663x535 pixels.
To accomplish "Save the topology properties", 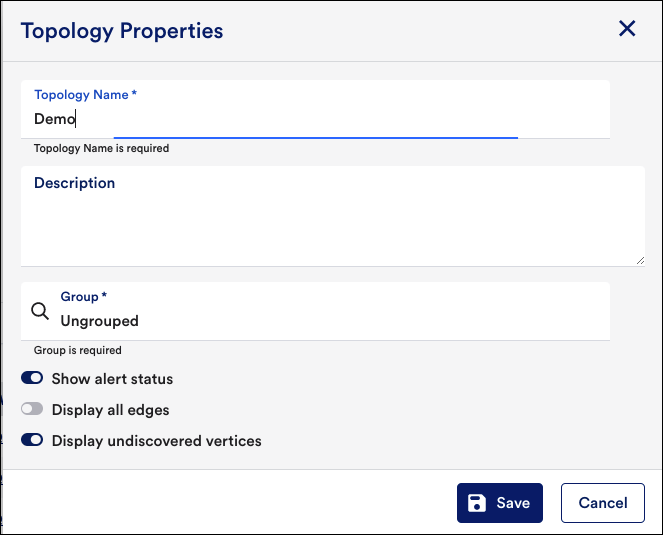I will tap(500, 503).
